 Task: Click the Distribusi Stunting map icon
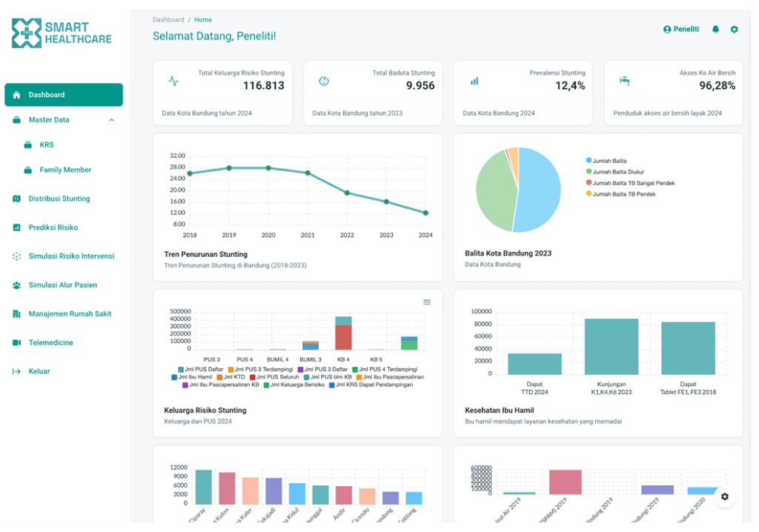coord(16,199)
